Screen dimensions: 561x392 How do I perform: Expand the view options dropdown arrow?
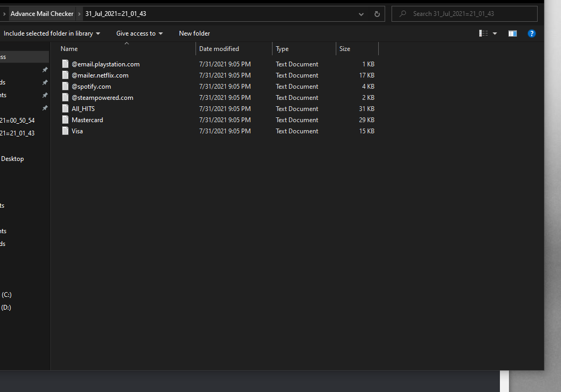495,33
